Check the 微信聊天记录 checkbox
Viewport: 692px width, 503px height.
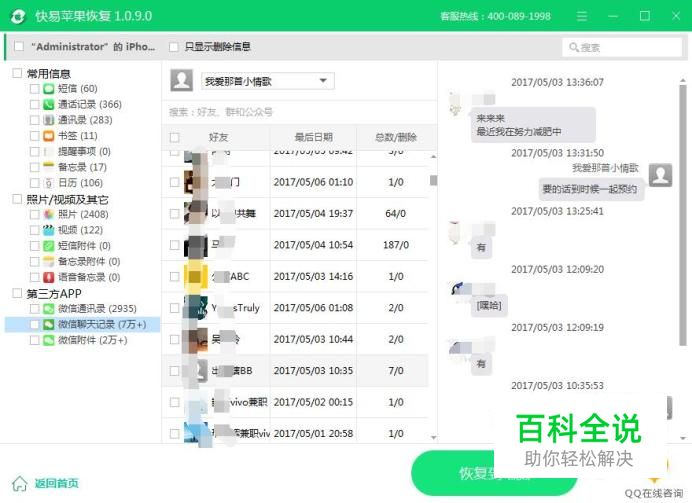[34, 325]
